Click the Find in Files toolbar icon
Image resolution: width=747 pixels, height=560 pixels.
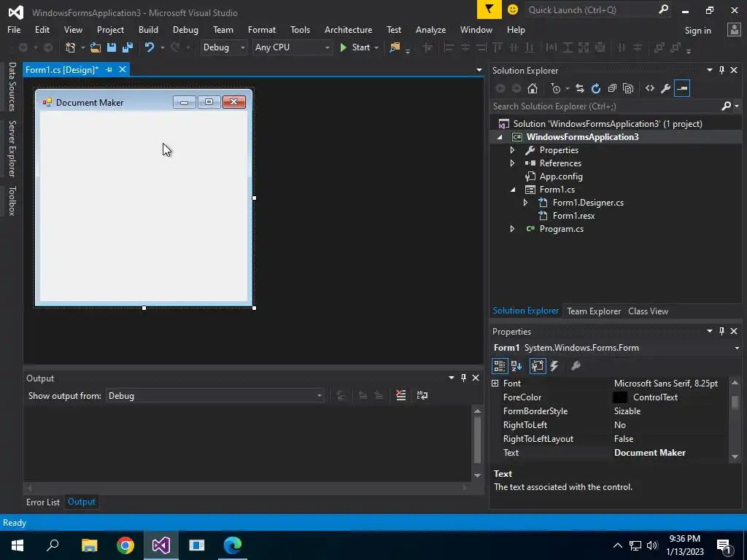click(395, 47)
